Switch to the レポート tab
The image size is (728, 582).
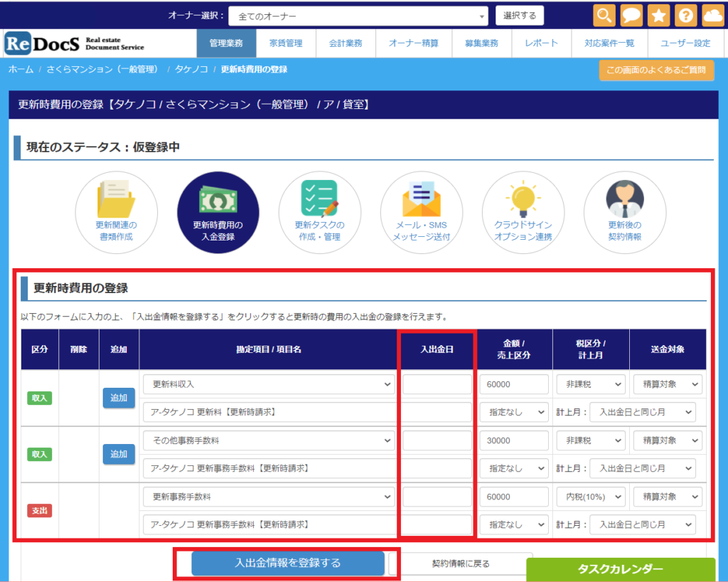(541, 43)
